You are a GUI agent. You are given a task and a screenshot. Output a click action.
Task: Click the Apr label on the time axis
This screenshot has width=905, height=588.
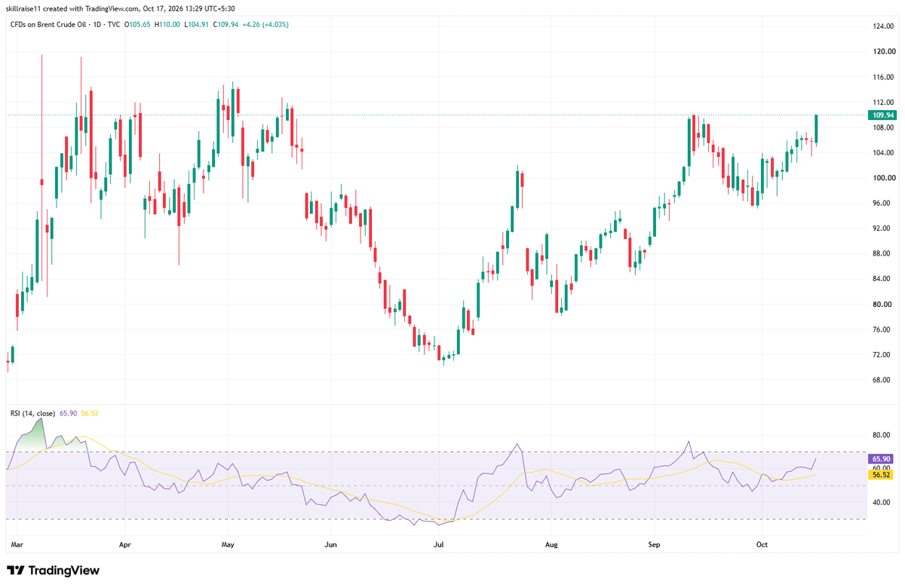coord(125,543)
